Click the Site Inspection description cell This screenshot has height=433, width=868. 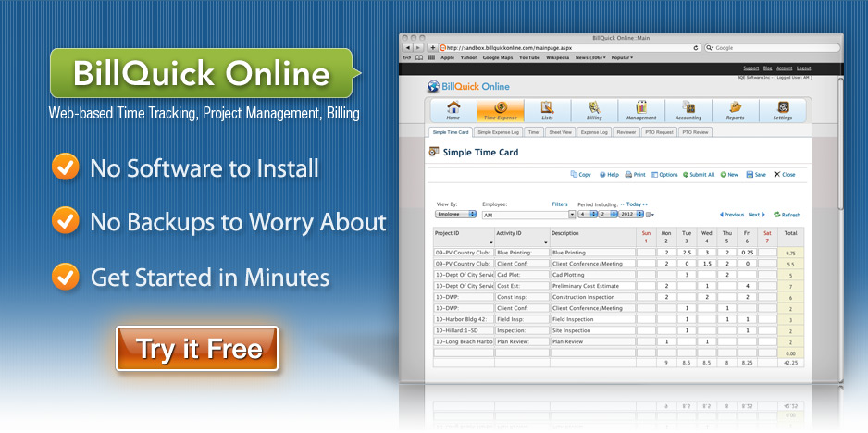593,330
